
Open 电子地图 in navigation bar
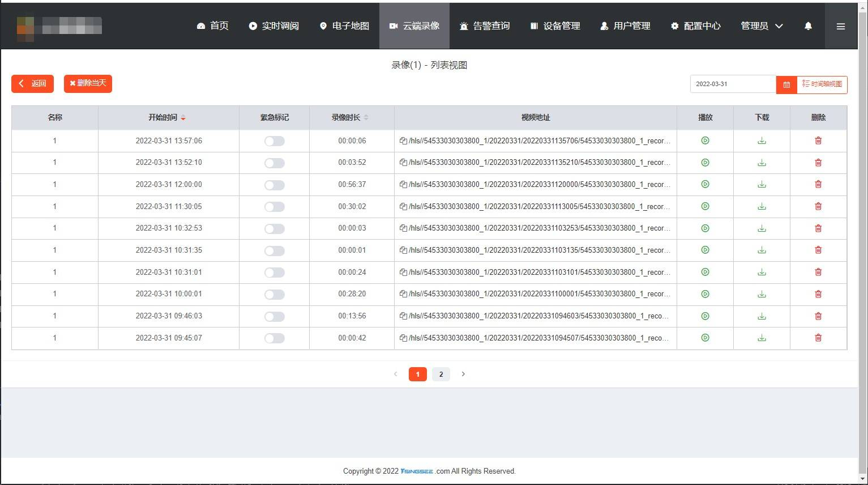coord(344,26)
